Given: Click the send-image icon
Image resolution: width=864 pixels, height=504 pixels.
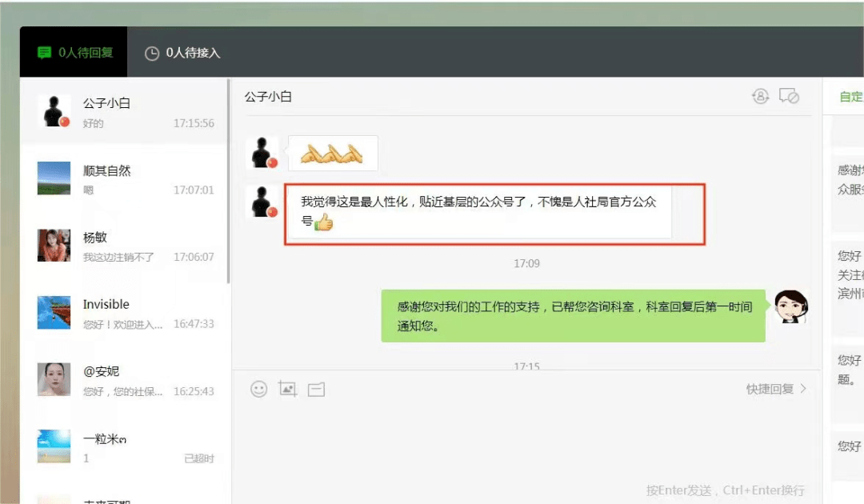Looking at the screenshot, I should point(288,389).
